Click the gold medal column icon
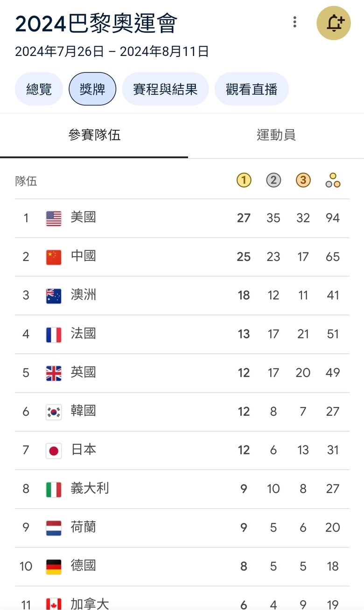 pos(244,180)
